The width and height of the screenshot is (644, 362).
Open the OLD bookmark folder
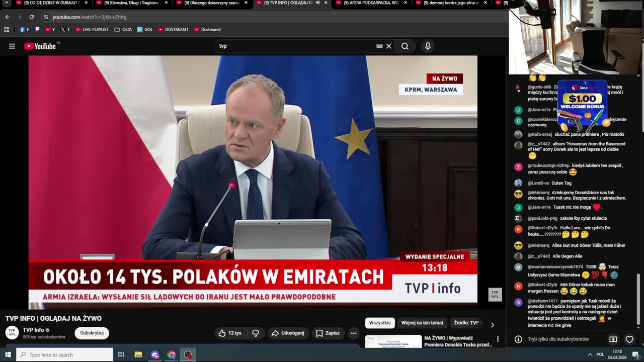coord(123,30)
